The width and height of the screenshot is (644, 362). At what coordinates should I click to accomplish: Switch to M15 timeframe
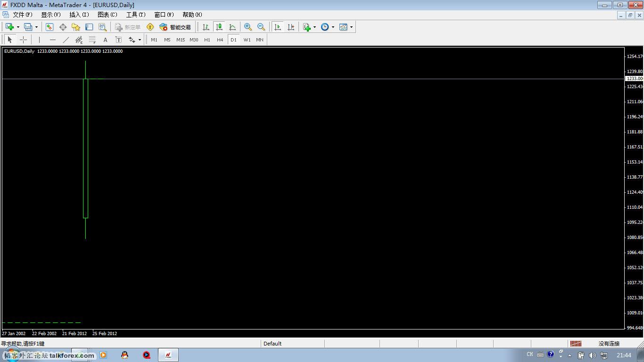tap(181, 40)
